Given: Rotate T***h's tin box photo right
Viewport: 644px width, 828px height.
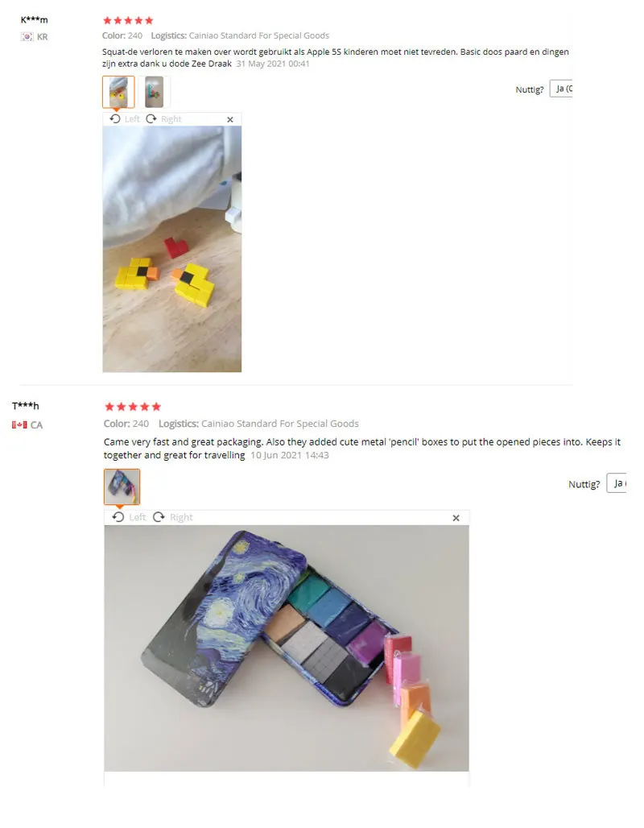Looking at the screenshot, I should 172,517.
